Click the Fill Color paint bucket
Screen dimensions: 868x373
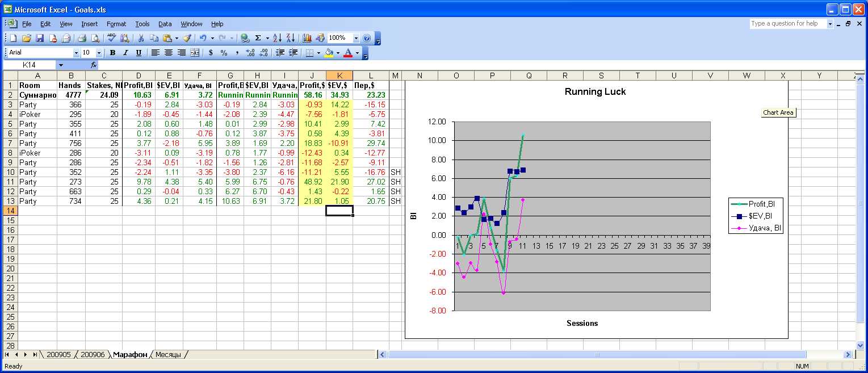coord(329,53)
